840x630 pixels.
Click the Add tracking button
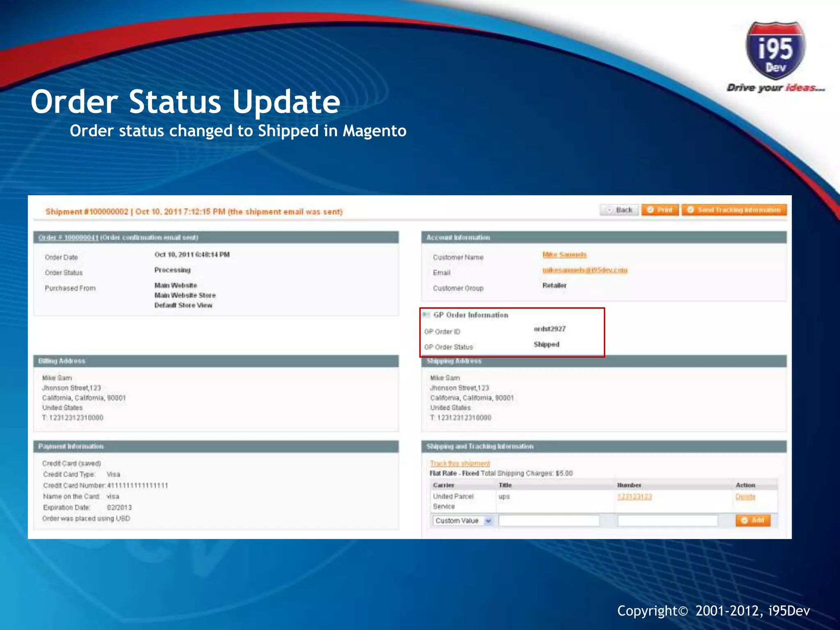[753, 520]
